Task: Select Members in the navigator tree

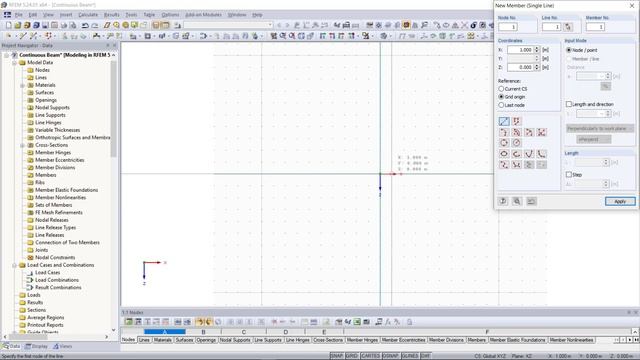Action: [45, 175]
